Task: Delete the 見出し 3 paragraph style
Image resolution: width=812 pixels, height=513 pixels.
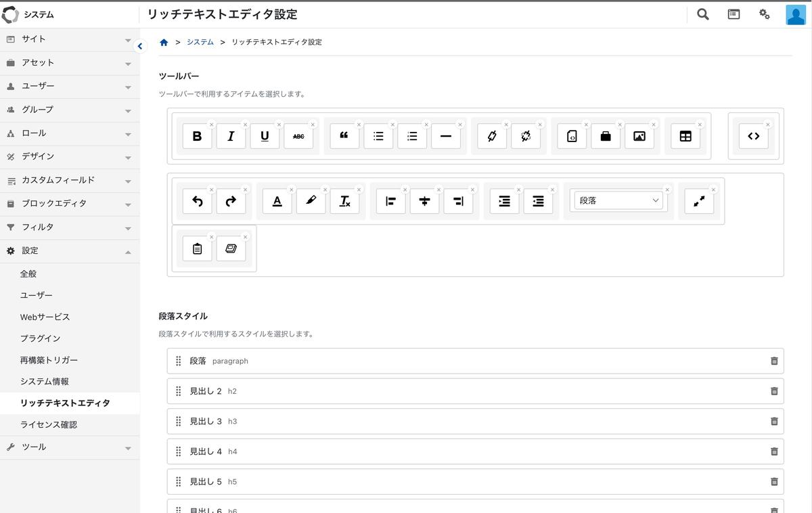Action: click(x=774, y=421)
